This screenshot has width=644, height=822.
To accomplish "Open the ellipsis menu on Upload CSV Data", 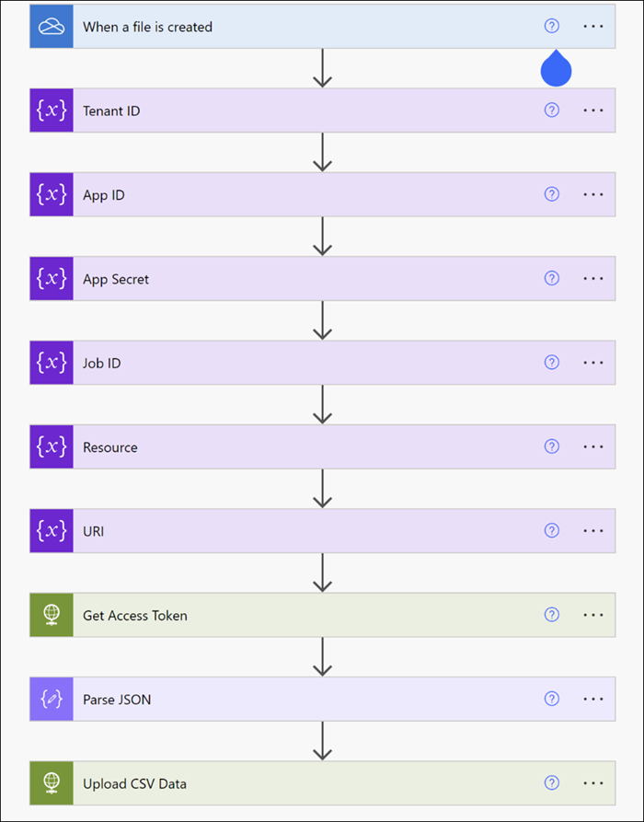I will (x=592, y=782).
